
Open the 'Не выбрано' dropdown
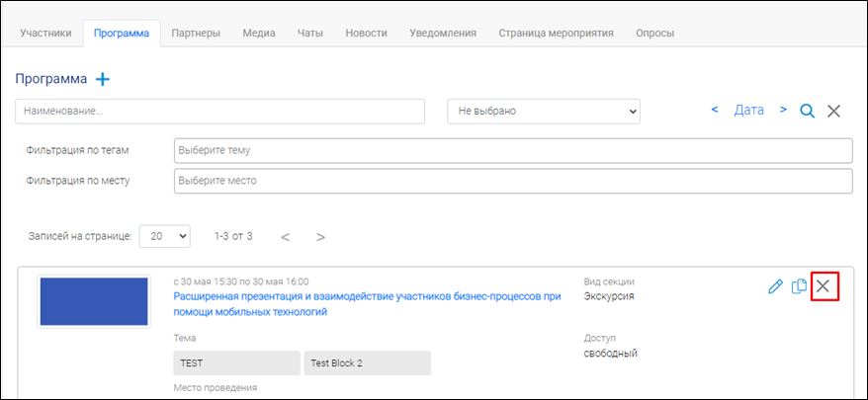pyautogui.click(x=544, y=112)
